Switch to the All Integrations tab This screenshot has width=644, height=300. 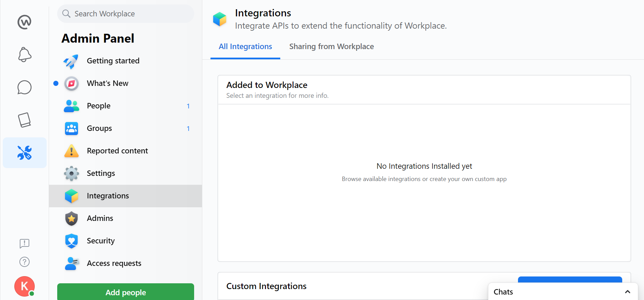point(245,47)
